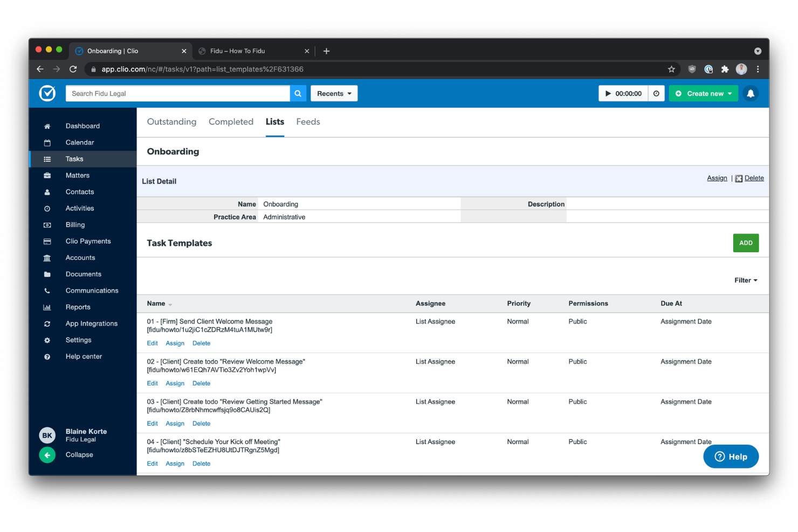The height and width of the screenshot is (532, 798).
Task: Open the notifications bell
Action: click(x=751, y=93)
